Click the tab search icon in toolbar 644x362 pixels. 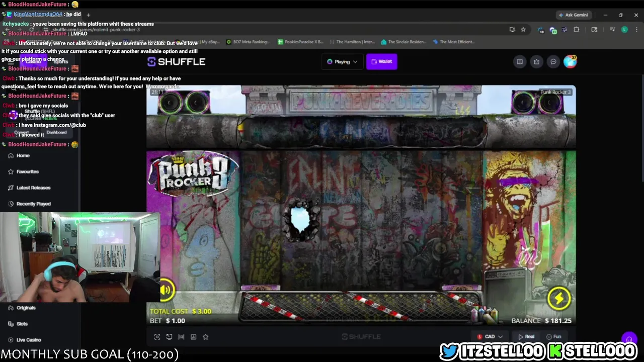point(594,30)
